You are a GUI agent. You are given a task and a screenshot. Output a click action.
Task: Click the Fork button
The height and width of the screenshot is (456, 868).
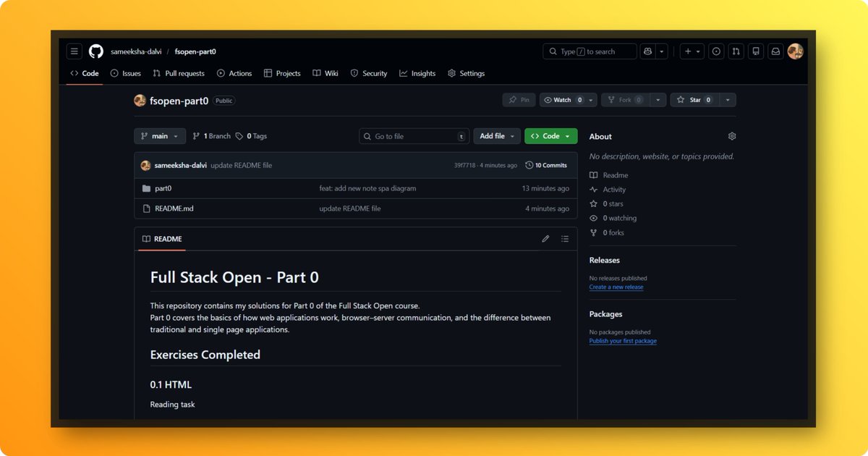[626, 100]
